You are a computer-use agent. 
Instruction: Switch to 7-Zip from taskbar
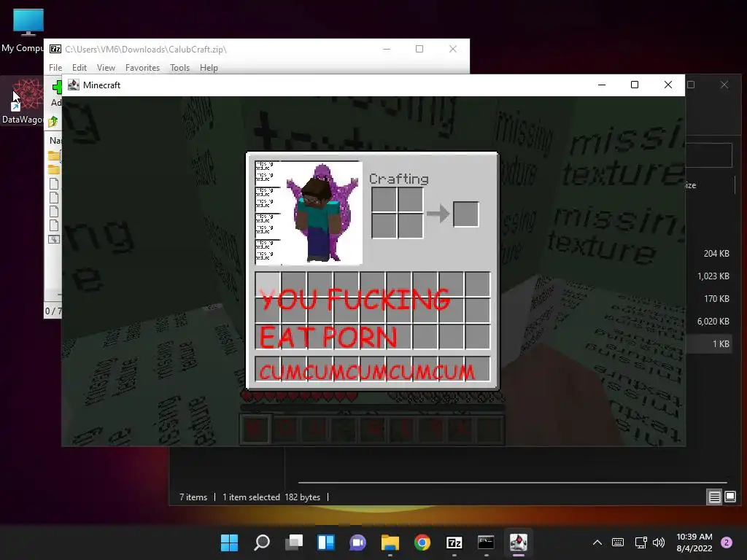pyautogui.click(x=454, y=542)
